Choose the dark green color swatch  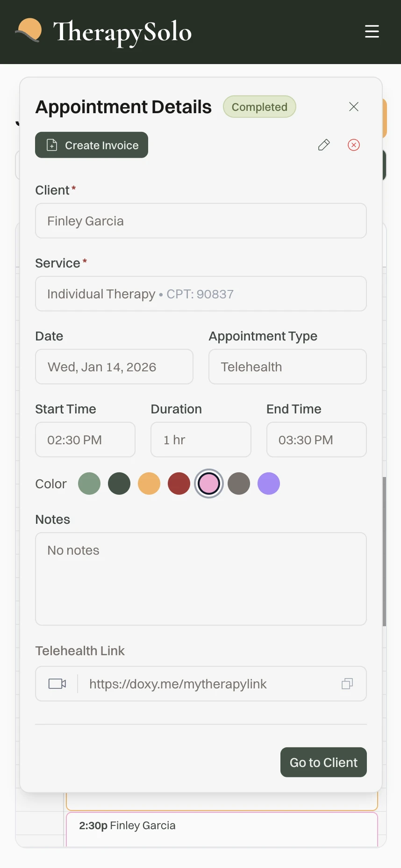[119, 484]
